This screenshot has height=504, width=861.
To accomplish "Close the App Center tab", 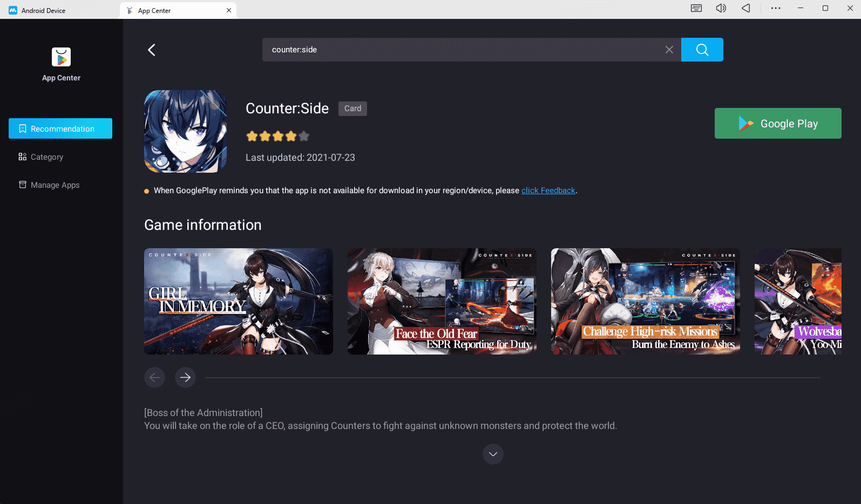I will tap(229, 10).
